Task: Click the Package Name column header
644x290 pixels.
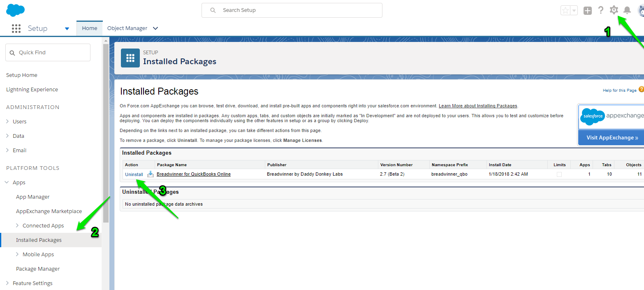Action: coord(172,165)
